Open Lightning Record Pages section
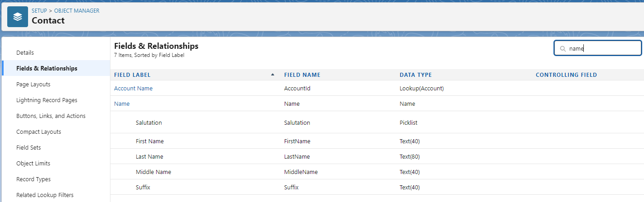644x202 pixels. (x=47, y=100)
